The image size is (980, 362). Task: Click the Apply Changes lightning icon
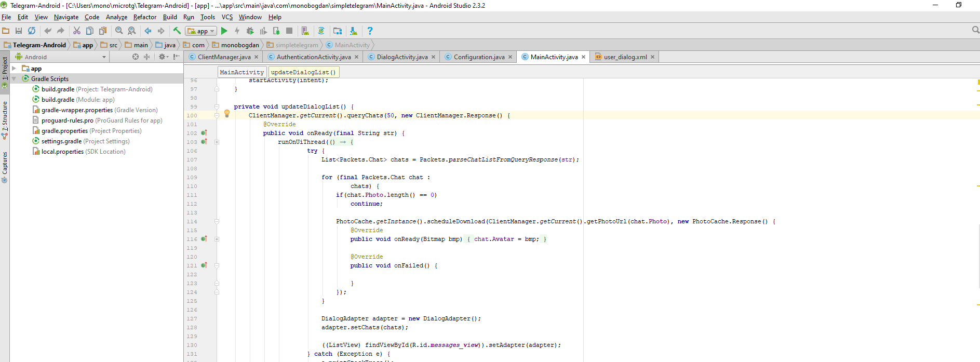pyautogui.click(x=237, y=31)
